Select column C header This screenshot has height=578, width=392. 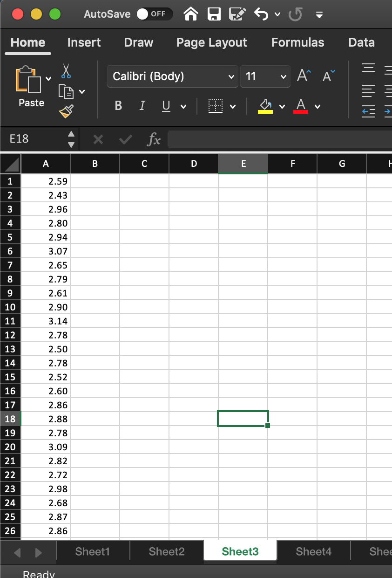144,164
